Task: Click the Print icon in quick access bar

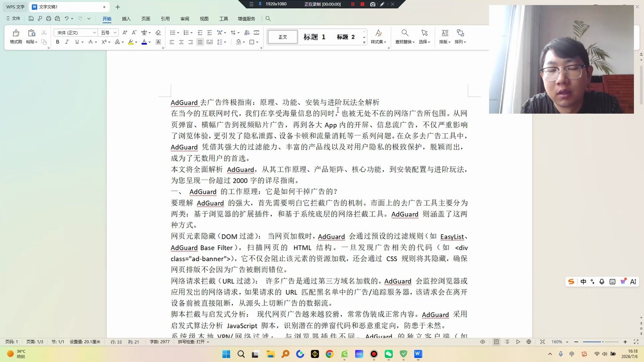Action: (48, 19)
